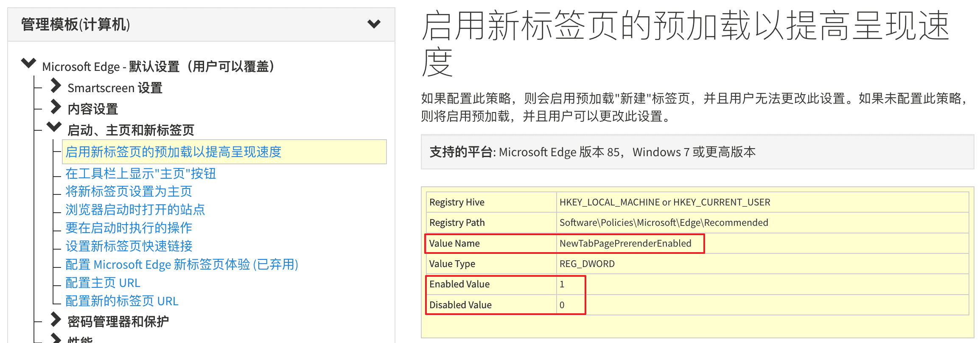Image resolution: width=980 pixels, height=343 pixels.
Task: Collapse the 启动、主页和新标签页 node
Action: coord(54,127)
